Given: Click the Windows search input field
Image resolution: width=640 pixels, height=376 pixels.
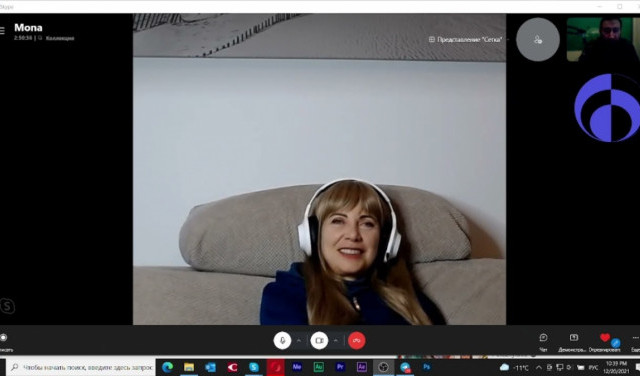Looking at the screenshot, I should coord(81,367).
